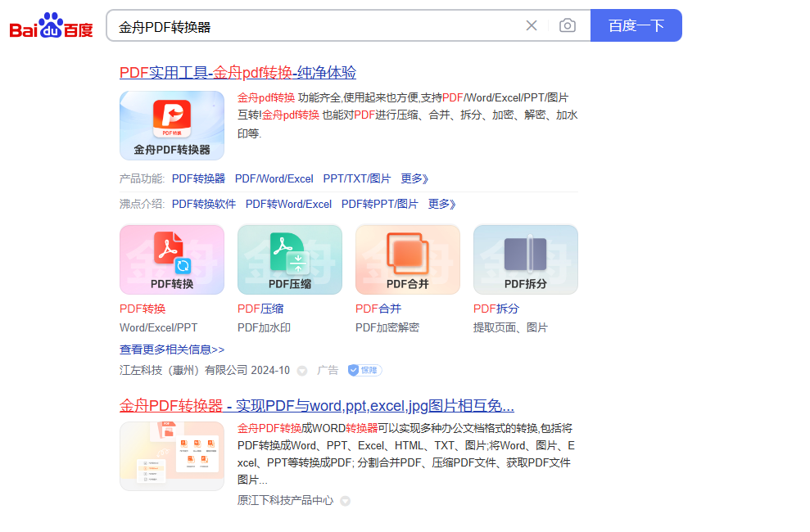Click the 广告 ad label
The width and height of the screenshot is (810, 532).
coord(328,371)
